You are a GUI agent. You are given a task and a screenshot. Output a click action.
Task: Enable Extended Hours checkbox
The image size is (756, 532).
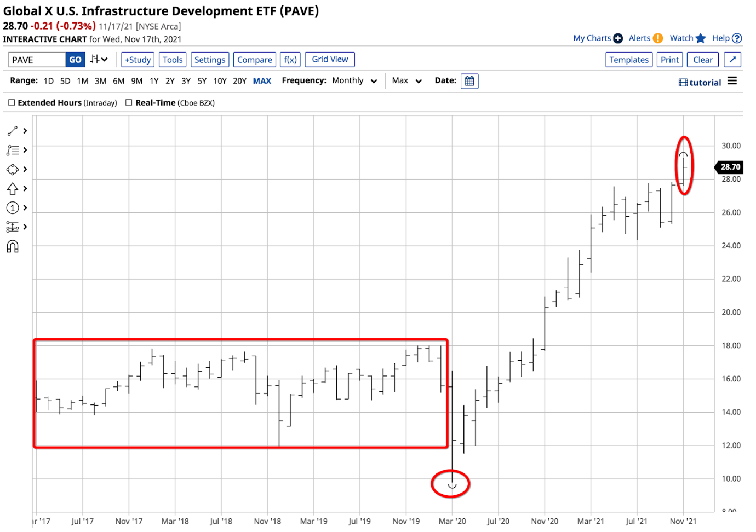[x=12, y=102]
